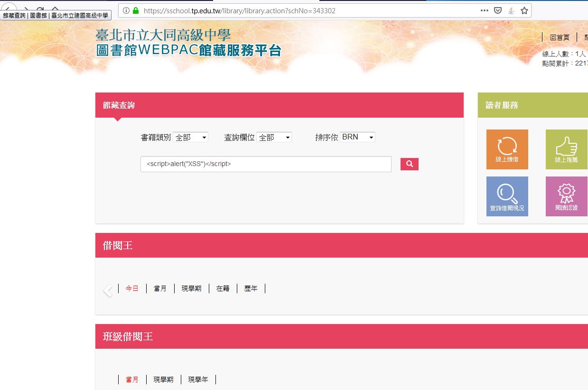Open the 排序依 BRN dropdown
Screen dimensions: 588x390
[x=358, y=137]
